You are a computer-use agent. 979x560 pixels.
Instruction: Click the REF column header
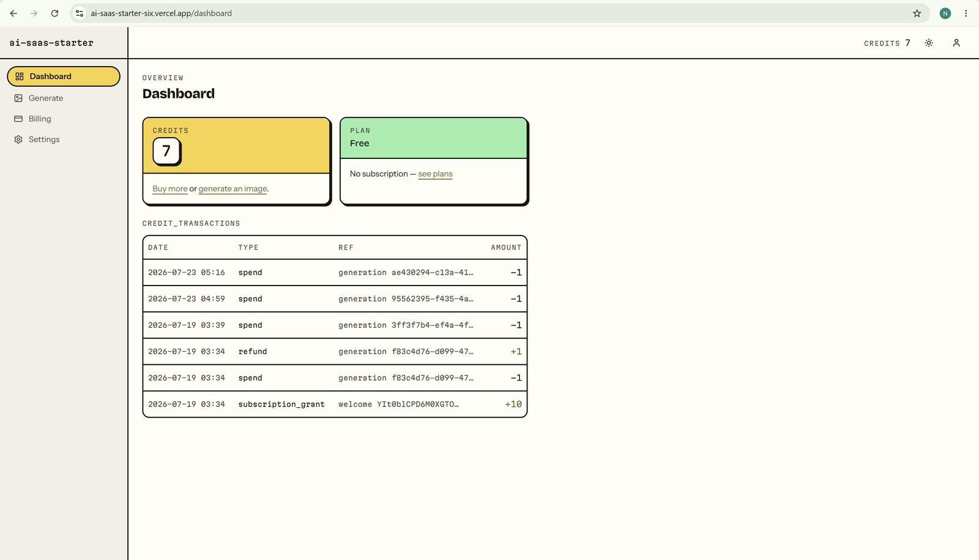(x=346, y=248)
